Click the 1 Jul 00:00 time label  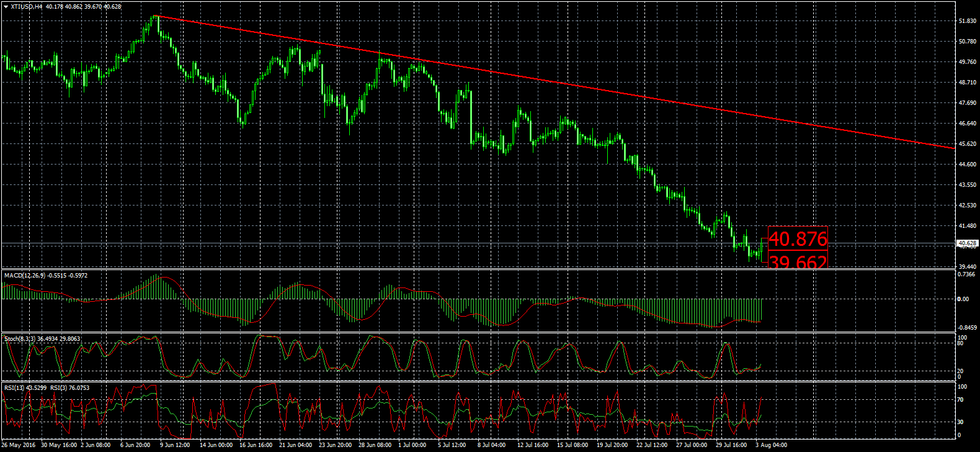pyautogui.click(x=412, y=445)
